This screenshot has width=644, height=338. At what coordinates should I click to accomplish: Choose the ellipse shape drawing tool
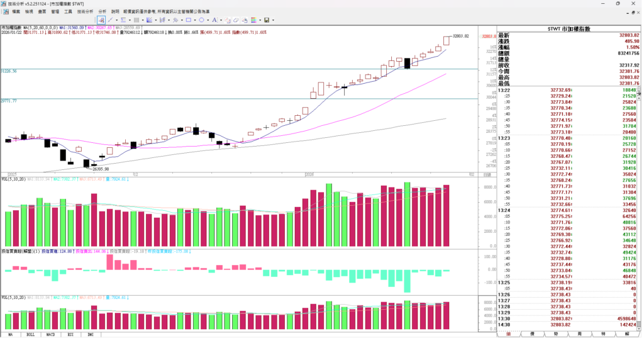click(201, 20)
